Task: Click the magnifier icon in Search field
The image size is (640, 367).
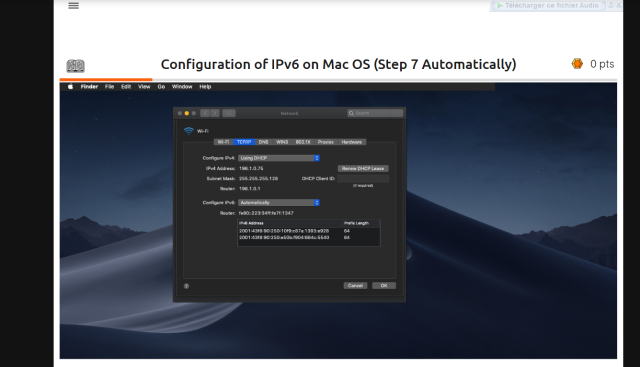Action: click(x=351, y=113)
